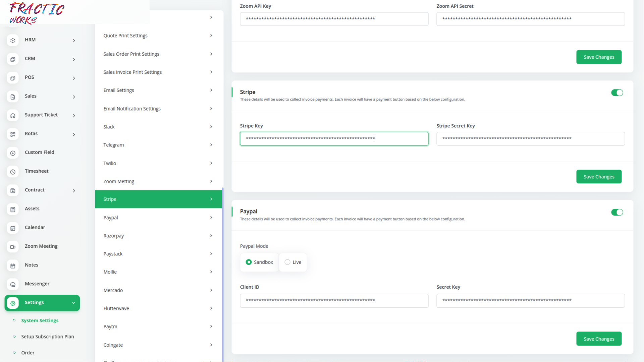
Task: Open Razorpay settings section
Action: tap(158, 236)
